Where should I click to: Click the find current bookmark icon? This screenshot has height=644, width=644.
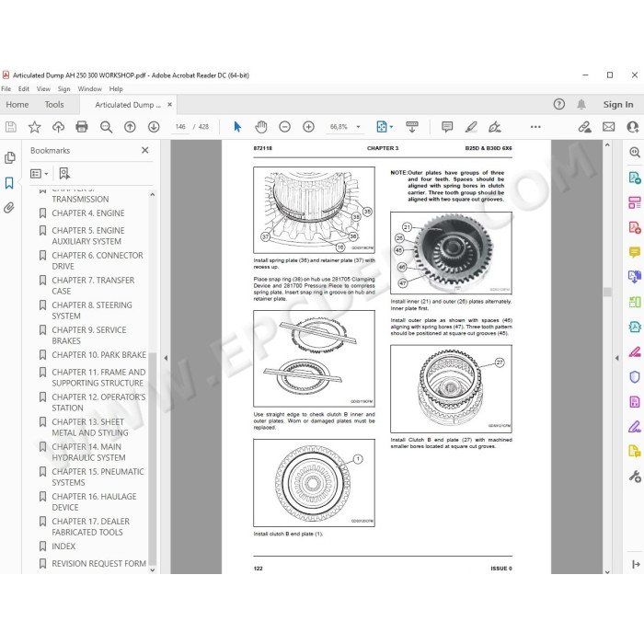click(x=64, y=174)
